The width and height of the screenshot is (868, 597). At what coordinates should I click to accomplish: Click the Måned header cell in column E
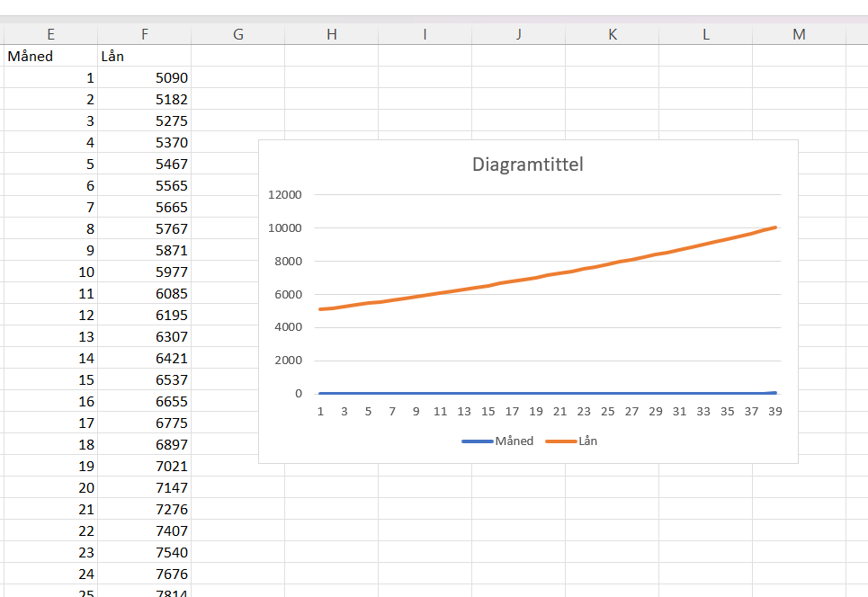coord(50,56)
